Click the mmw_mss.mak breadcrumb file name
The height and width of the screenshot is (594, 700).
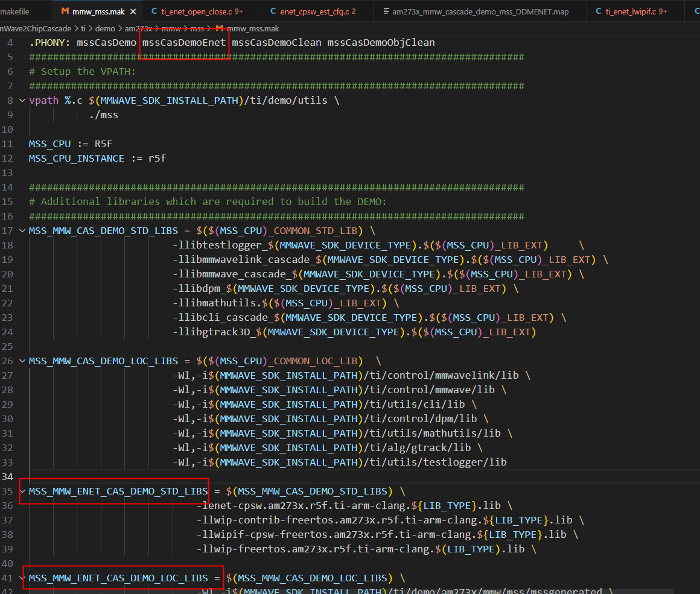tap(252, 28)
